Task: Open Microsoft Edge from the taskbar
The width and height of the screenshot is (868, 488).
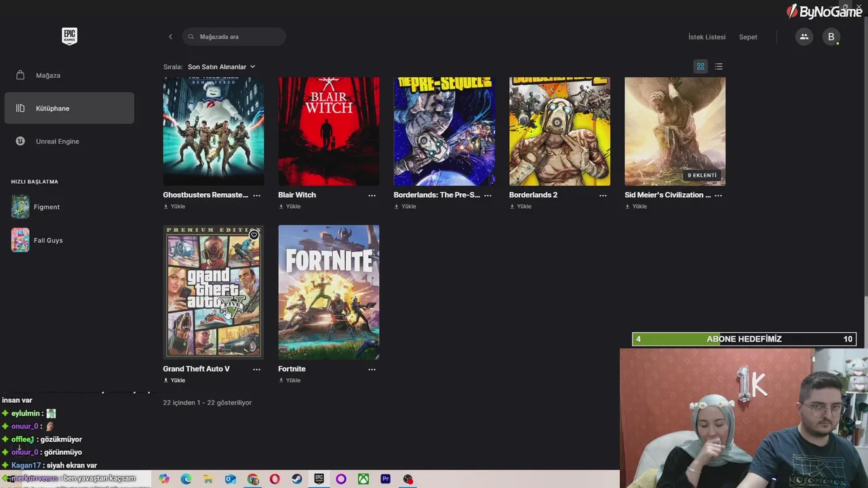Action: (186, 479)
